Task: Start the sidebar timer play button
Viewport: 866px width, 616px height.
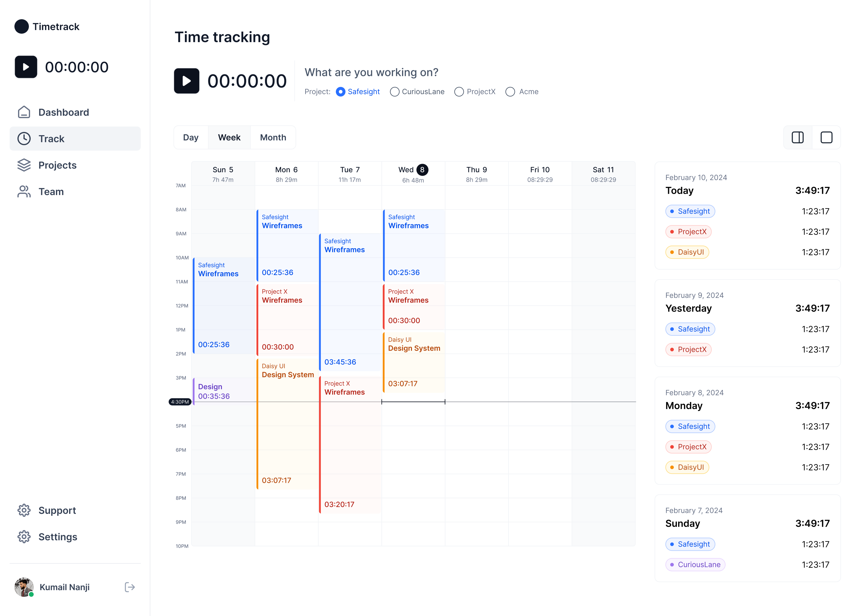Action: [26, 67]
